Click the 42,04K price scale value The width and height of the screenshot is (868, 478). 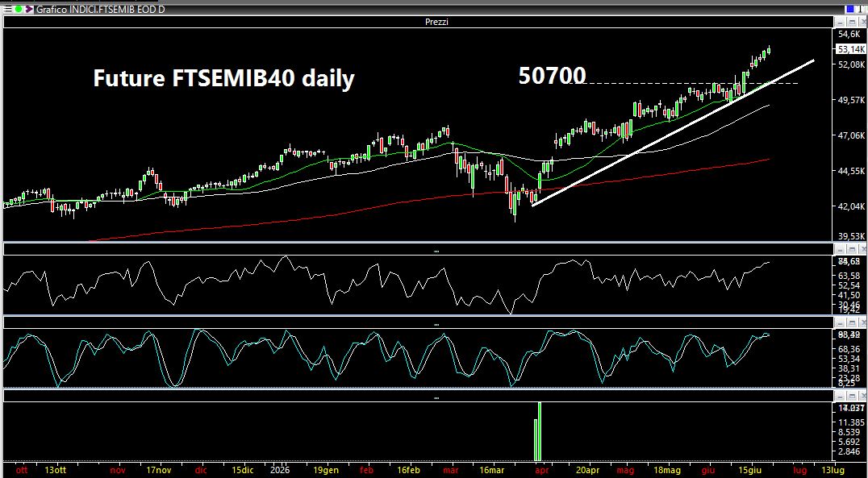851,206
